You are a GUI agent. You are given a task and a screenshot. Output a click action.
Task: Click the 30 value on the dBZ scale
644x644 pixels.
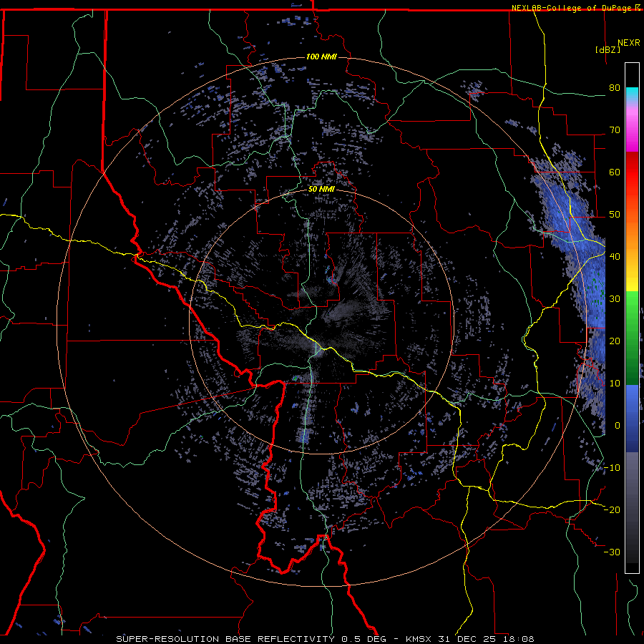615,298
